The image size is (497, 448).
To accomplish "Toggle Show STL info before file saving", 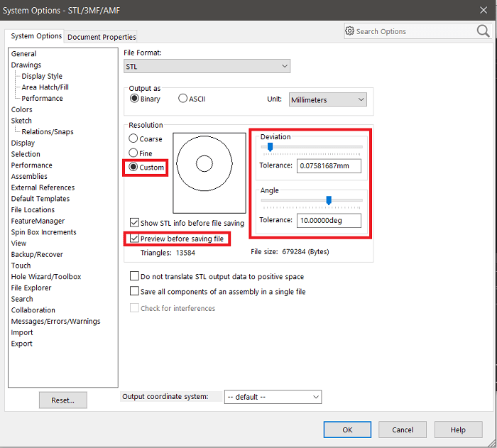I will pos(134,223).
